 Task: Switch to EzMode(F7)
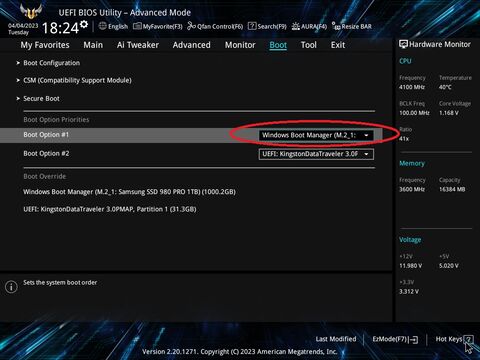click(x=395, y=339)
